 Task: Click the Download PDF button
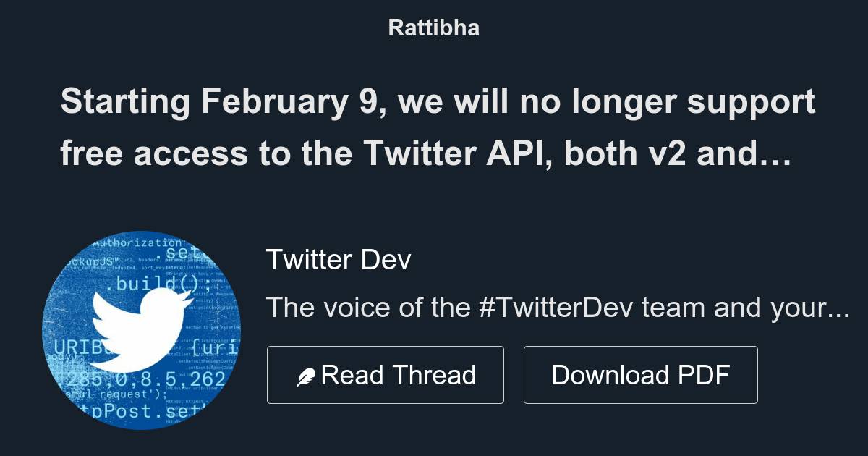coord(640,375)
